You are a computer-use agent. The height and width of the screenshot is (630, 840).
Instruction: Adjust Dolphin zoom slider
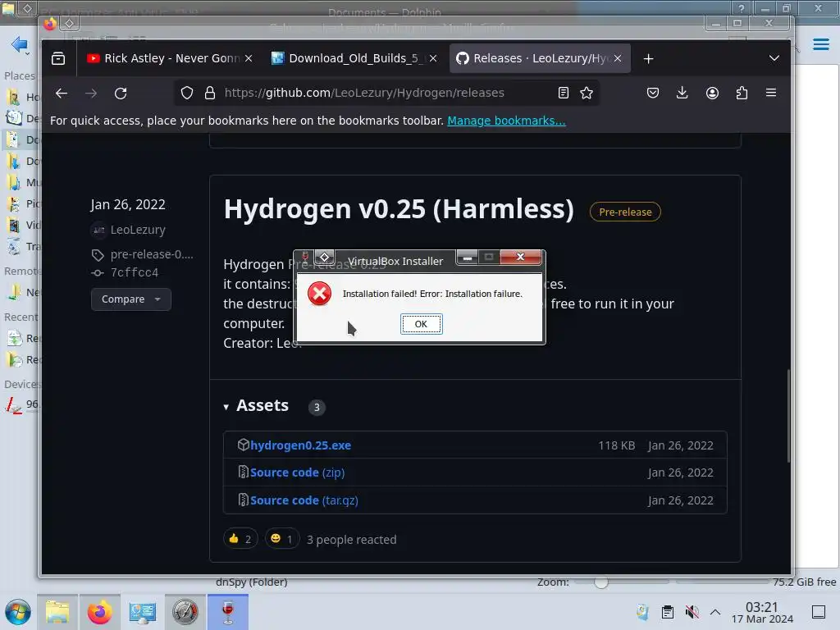coord(601,582)
